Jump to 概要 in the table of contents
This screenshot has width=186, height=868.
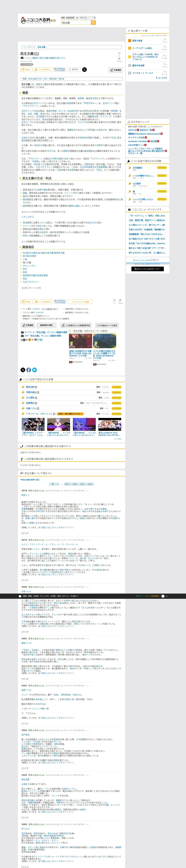click(25, 79)
